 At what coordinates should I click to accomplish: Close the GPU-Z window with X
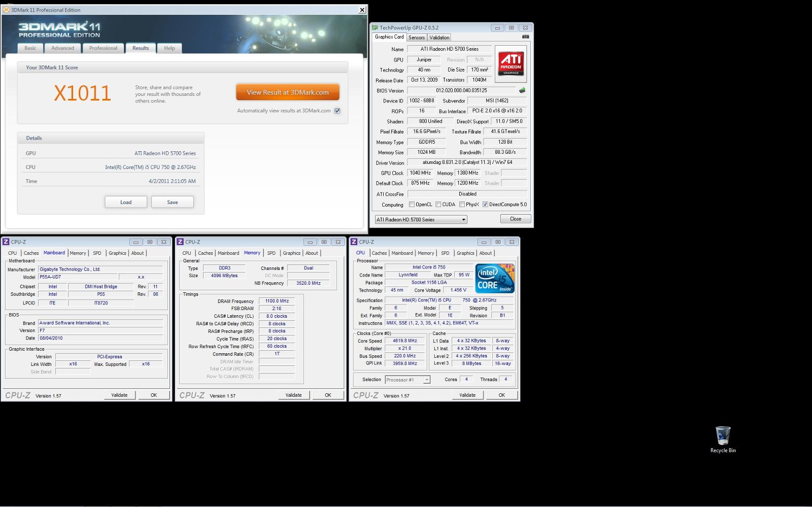tap(525, 28)
